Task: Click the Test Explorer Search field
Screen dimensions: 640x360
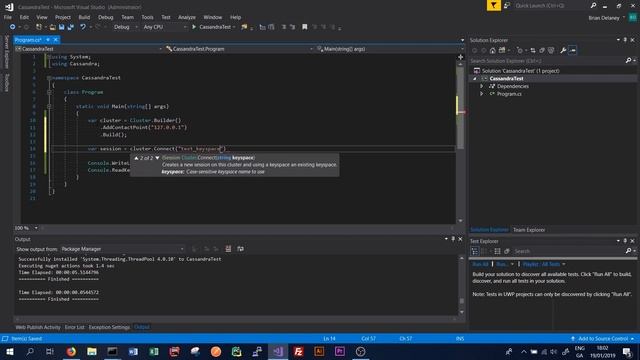Action: [x=569, y=251]
